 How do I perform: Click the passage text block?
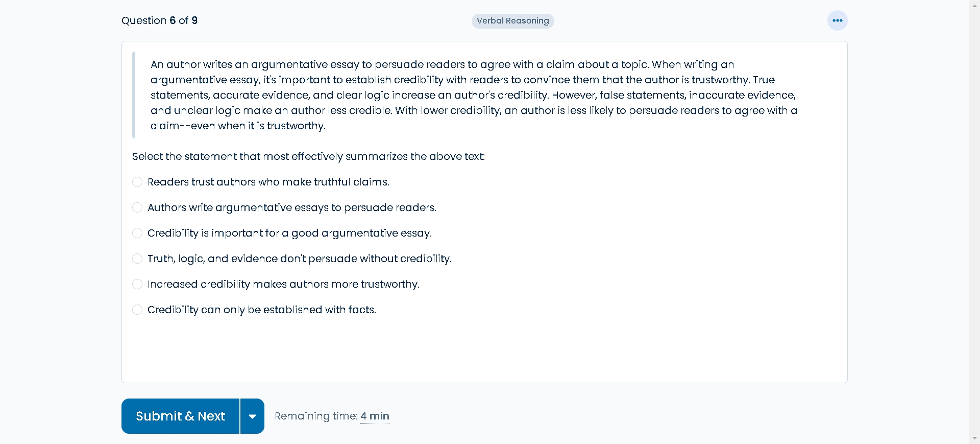[x=475, y=95]
